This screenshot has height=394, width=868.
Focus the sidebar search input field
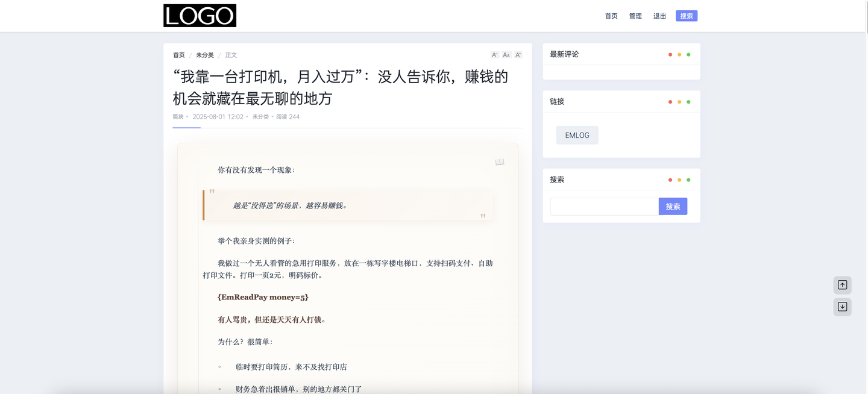tap(605, 207)
